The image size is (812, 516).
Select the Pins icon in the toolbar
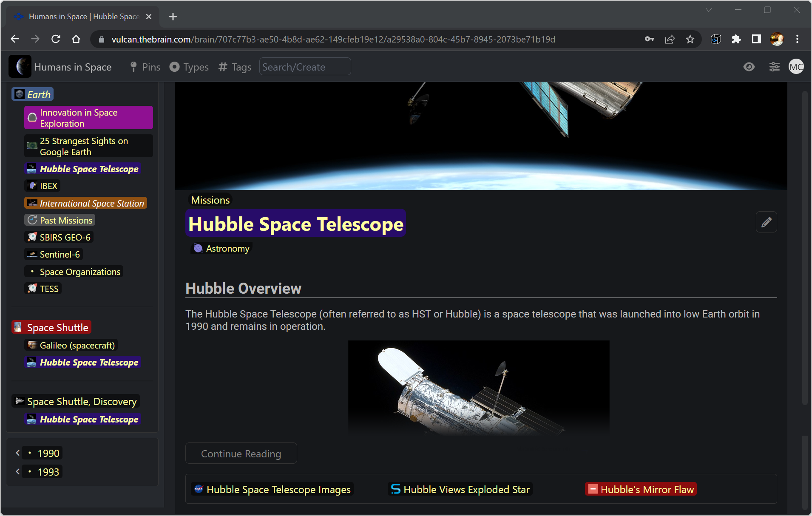pyautogui.click(x=134, y=67)
